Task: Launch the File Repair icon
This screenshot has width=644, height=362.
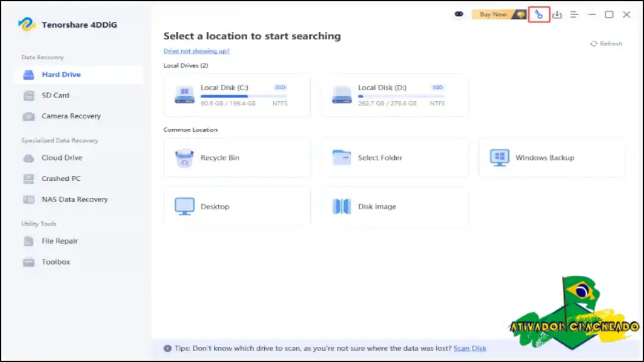Action: [x=28, y=241]
